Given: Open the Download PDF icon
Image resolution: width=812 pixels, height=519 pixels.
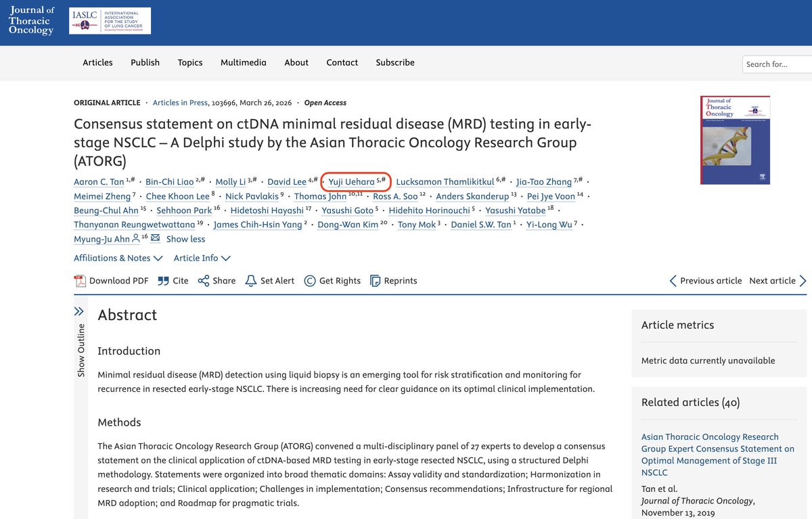Looking at the screenshot, I should tap(82, 280).
